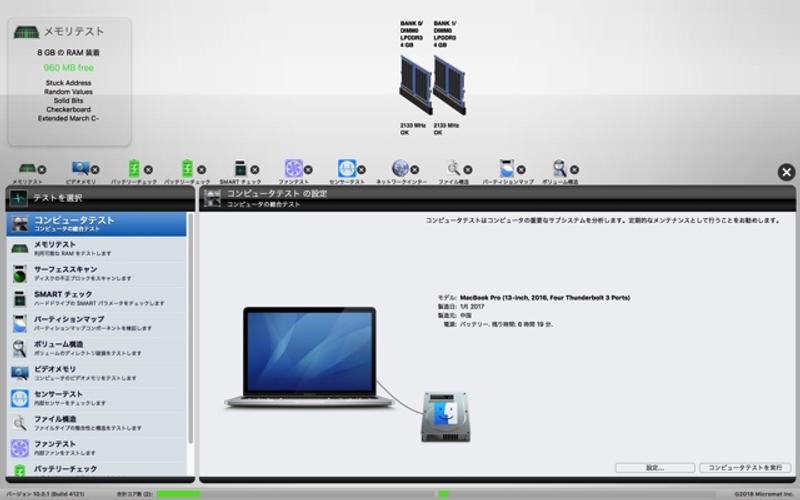Viewport: 800px width, 500px height.
Task: Remove queued センサーテスト with its x button
Action: (x=361, y=170)
